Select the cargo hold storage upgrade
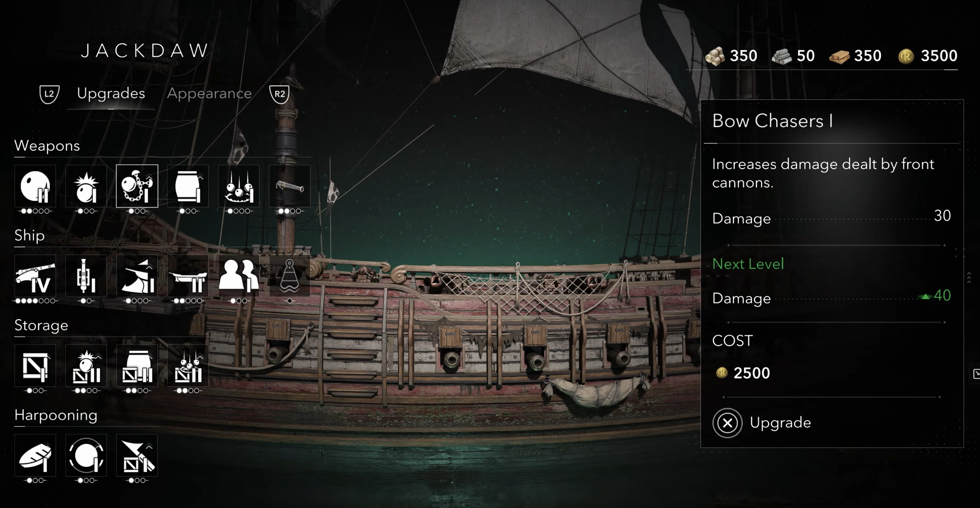This screenshot has width=980, height=508. click(35, 366)
